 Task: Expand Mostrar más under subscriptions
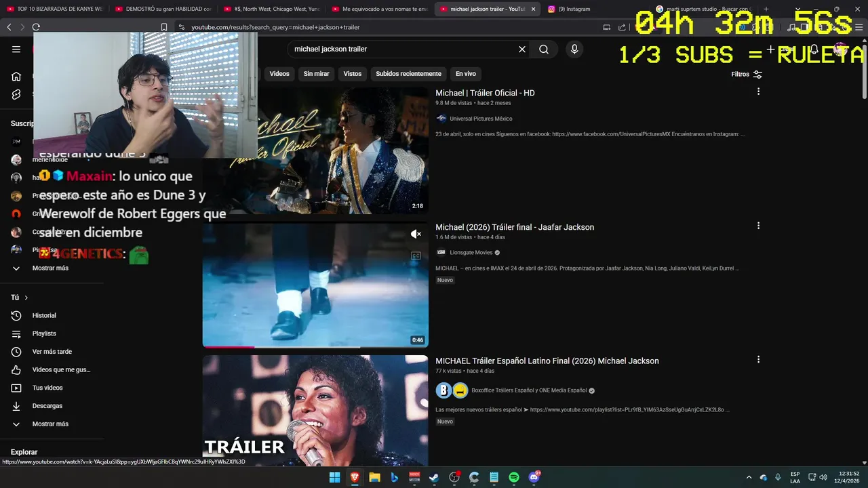(50, 268)
